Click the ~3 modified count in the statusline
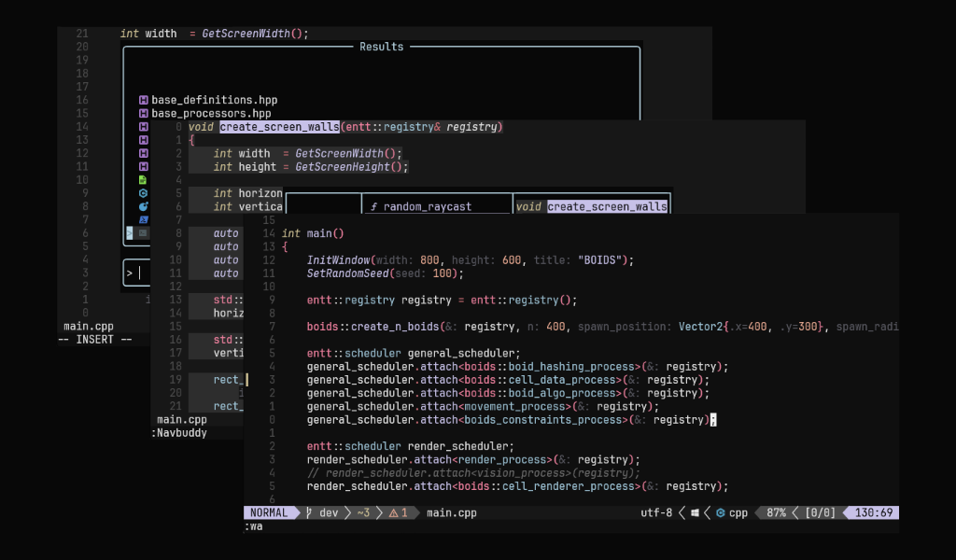Image resolution: width=956 pixels, height=560 pixels. (x=363, y=513)
